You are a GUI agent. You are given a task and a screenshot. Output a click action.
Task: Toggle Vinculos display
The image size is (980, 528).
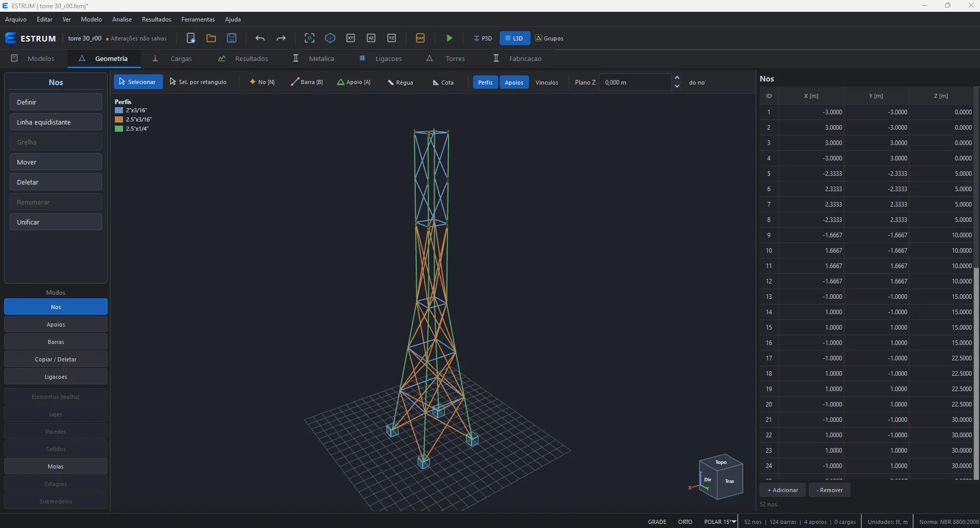coord(547,82)
